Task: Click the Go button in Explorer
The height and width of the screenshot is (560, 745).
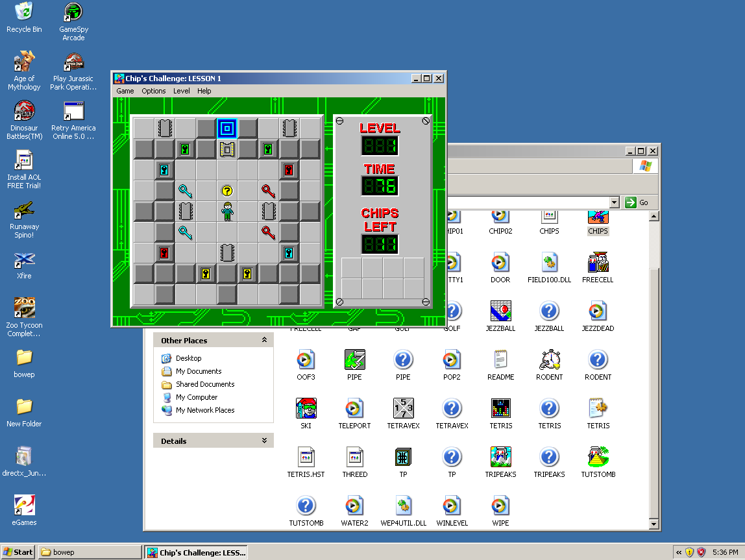Action: tap(637, 202)
